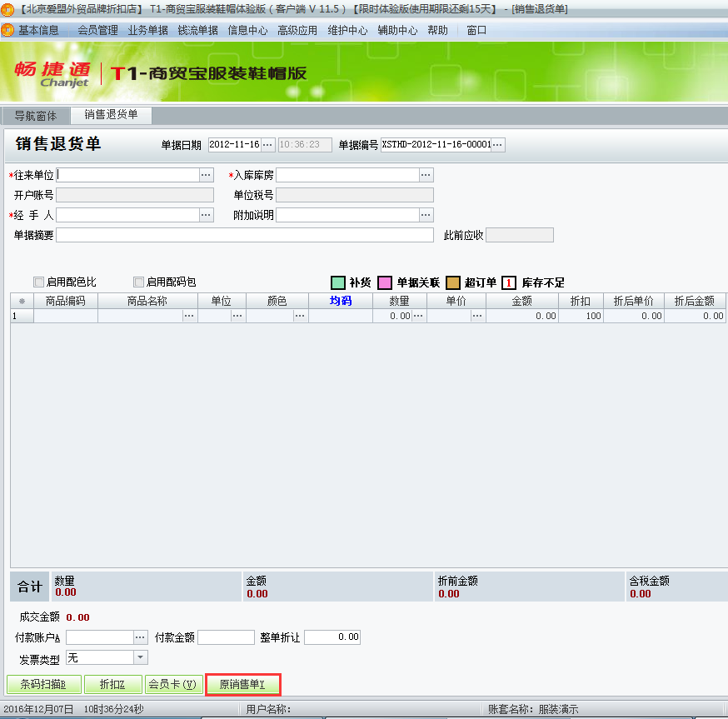Image resolution: width=728 pixels, height=719 pixels.
Task: Click the 基本信息 menu orange logo icon
Action: tap(7, 30)
